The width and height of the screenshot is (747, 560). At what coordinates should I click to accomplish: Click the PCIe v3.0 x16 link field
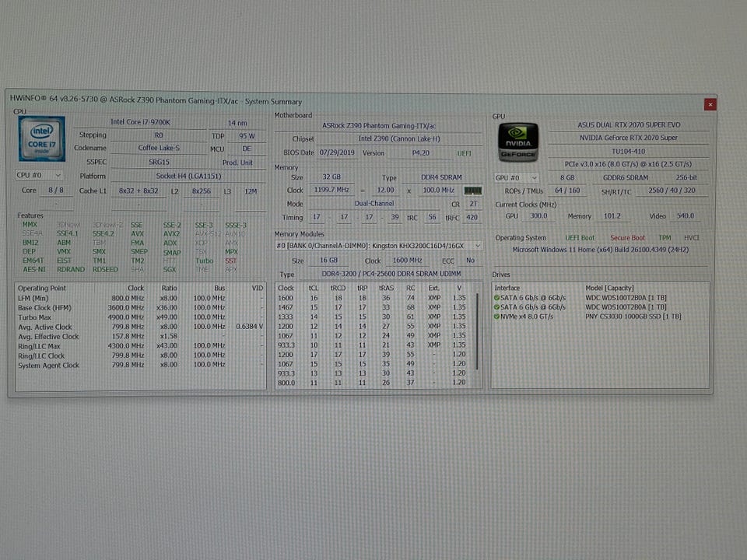click(629, 164)
